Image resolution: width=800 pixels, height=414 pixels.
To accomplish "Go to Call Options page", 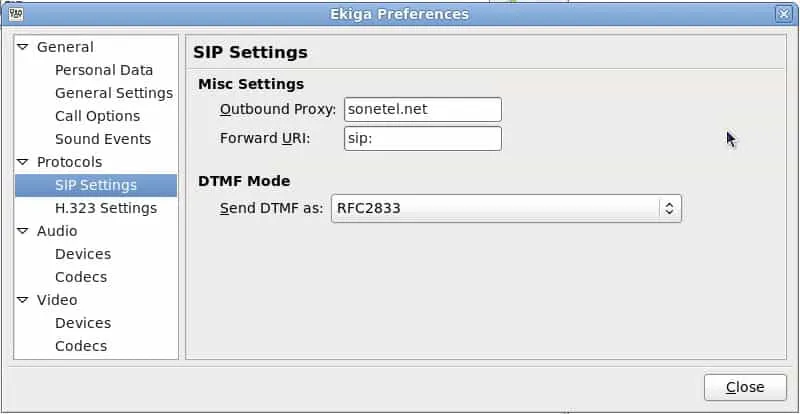I will 97,116.
